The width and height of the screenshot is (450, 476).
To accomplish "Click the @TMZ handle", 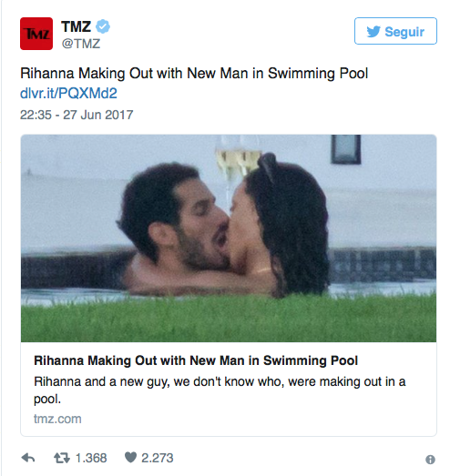I will click(x=81, y=44).
